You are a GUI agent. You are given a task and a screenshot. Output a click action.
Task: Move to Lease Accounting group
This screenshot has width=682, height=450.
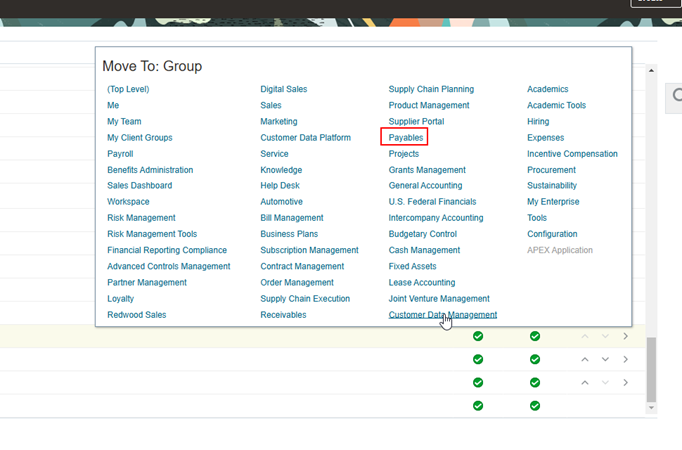click(422, 283)
